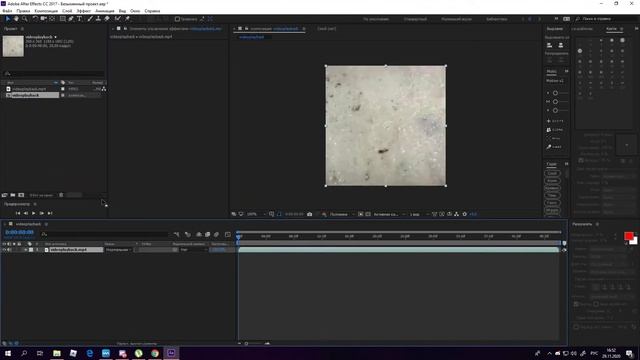Open the File menu
This screenshot has height=360, width=640.
pyautogui.click(x=7, y=11)
